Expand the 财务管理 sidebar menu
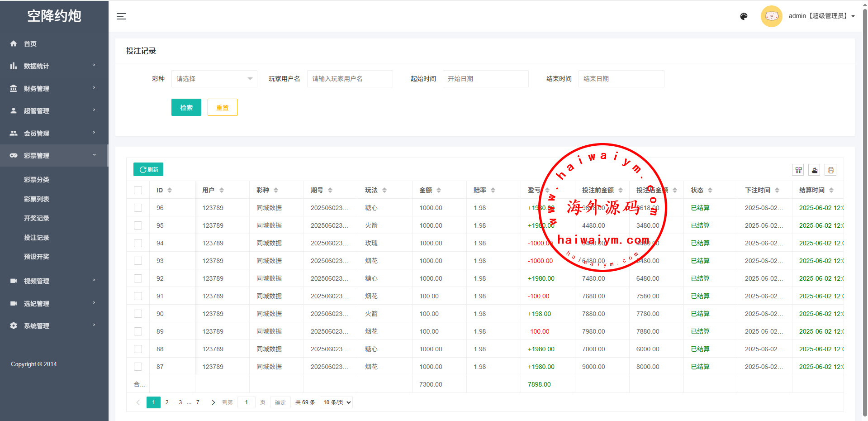Image resolution: width=868 pixels, height=421 pixels. pyautogui.click(x=53, y=88)
